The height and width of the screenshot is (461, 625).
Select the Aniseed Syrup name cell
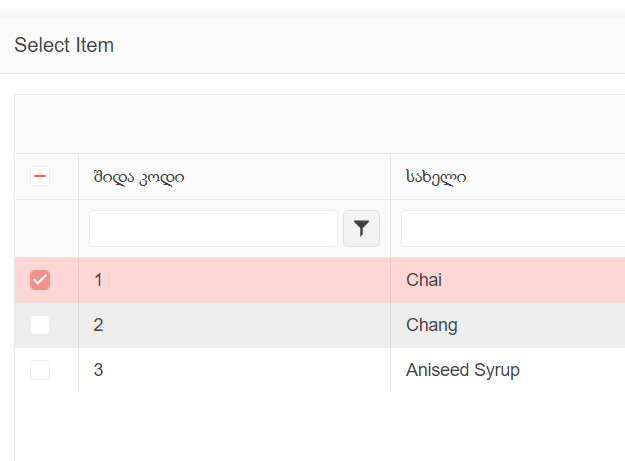(463, 370)
